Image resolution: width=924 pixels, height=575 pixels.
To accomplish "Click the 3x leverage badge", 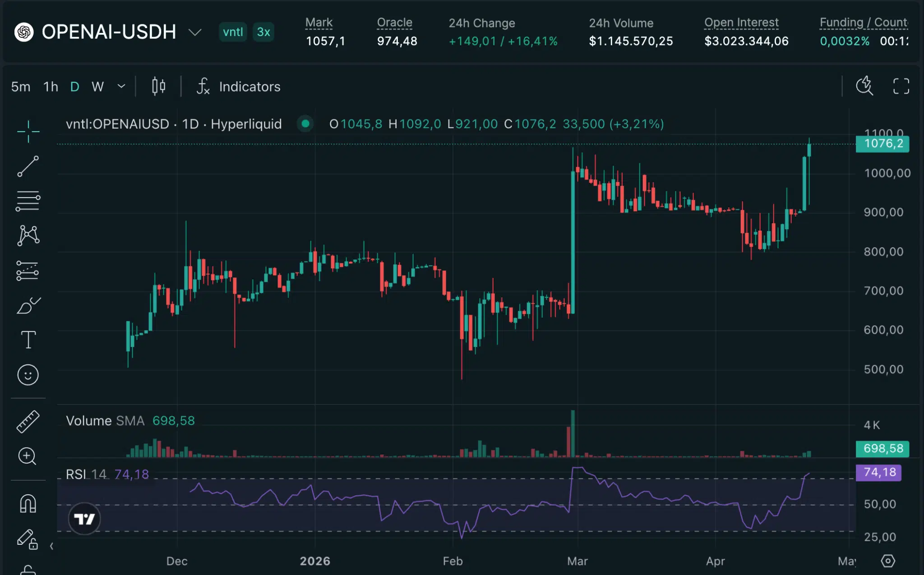I will tap(263, 32).
